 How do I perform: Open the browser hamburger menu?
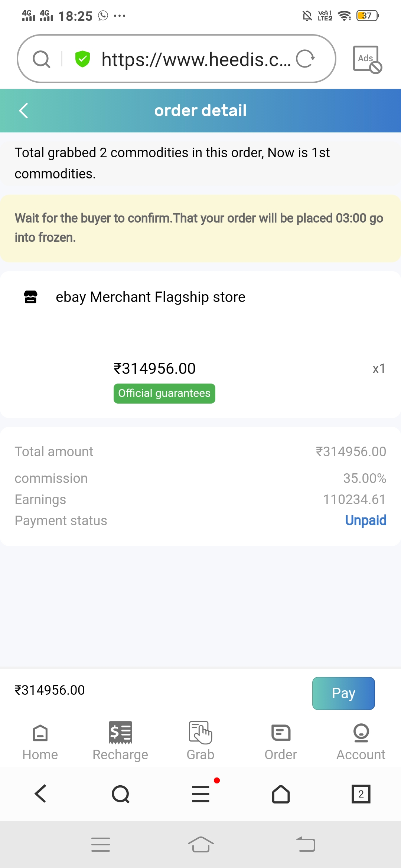(x=200, y=794)
